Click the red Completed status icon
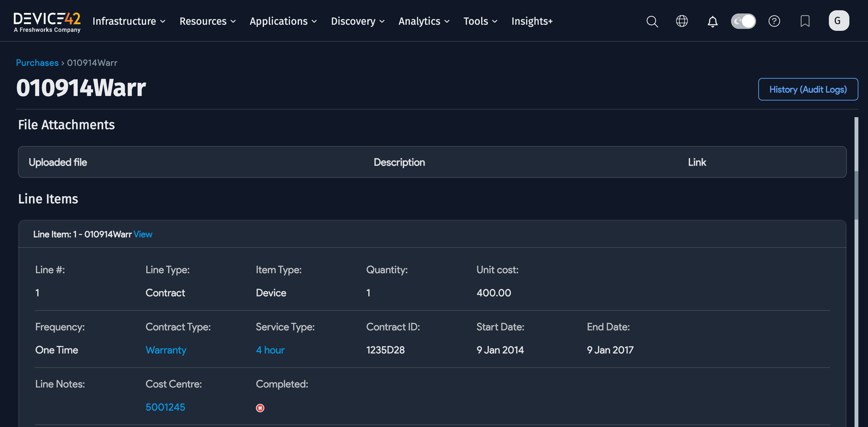 click(x=260, y=408)
